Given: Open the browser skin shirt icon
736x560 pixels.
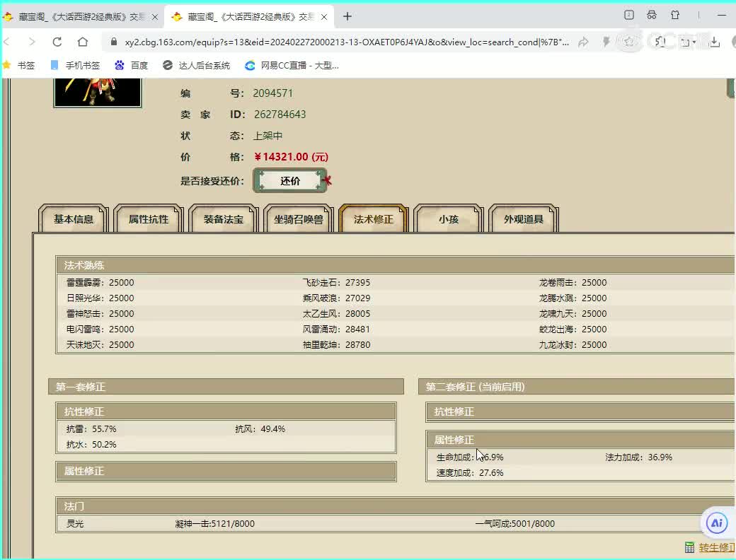Looking at the screenshot, I should coord(675,15).
